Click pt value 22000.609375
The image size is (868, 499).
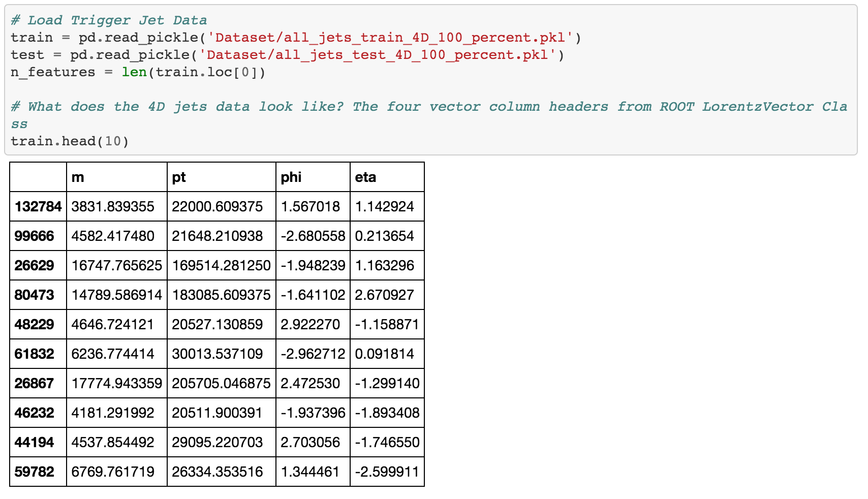pyautogui.click(x=218, y=206)
